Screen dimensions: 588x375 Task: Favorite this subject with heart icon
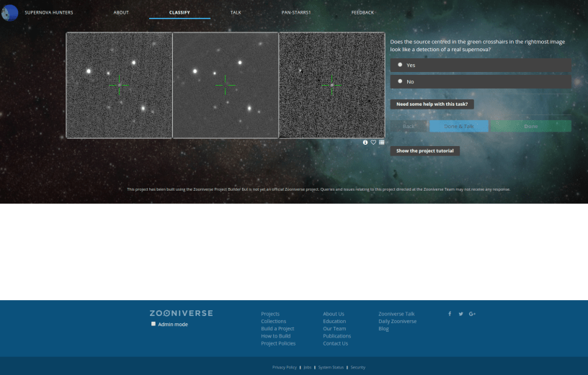click(x=373, y=143)
